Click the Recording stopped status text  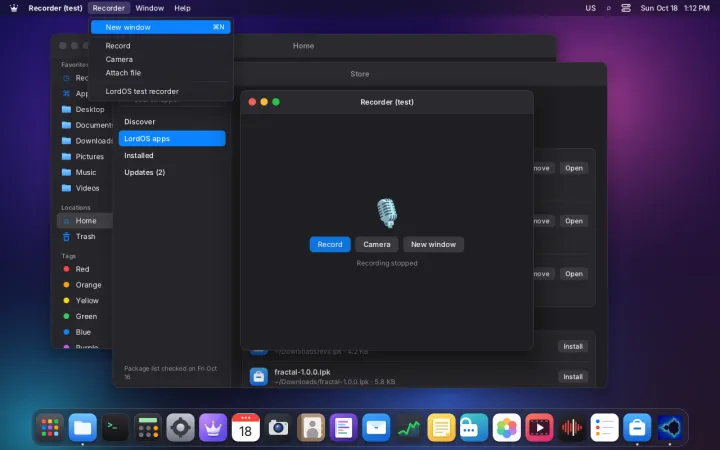387,263
